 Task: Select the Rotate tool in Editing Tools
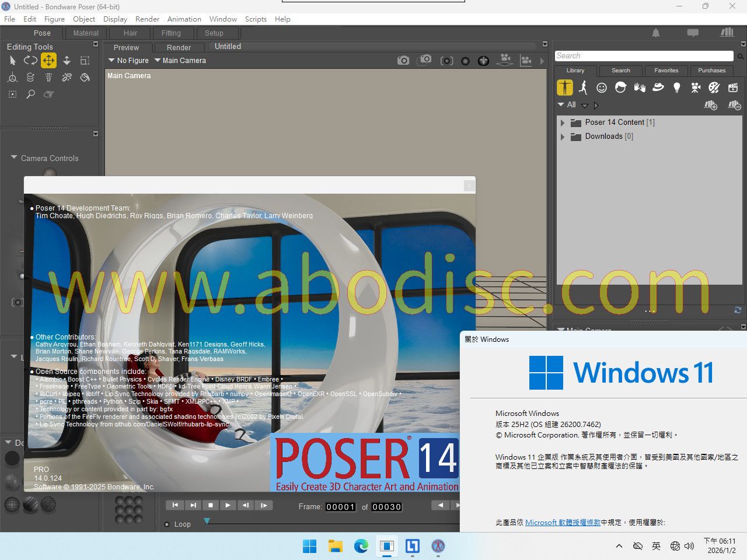tap(30, 60)
